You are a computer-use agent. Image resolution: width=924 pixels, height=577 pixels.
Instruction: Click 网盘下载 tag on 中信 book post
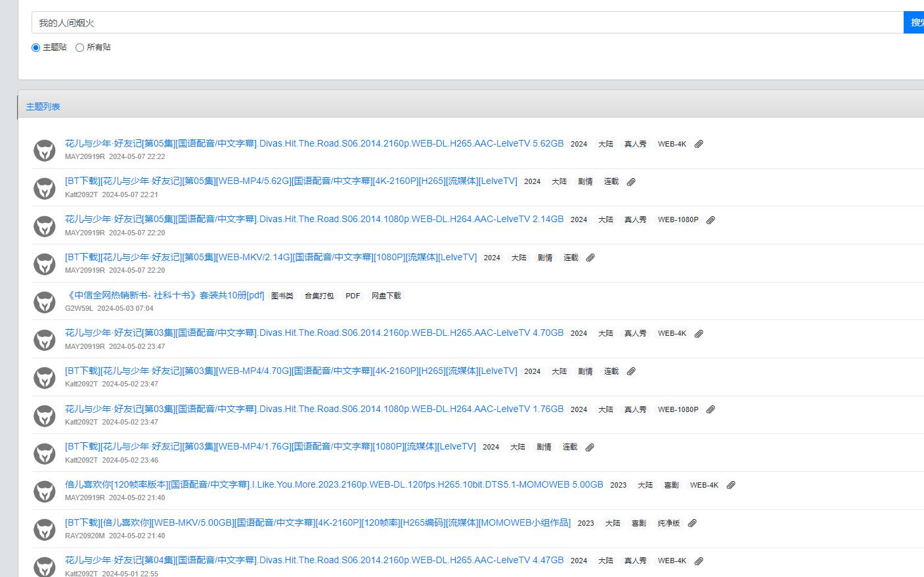[386, 296]
